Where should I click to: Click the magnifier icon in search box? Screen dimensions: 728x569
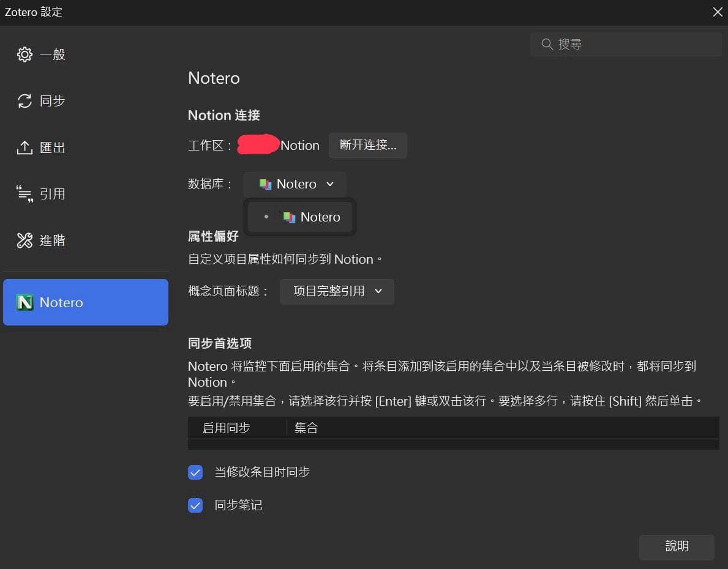[x=547, y=44]
